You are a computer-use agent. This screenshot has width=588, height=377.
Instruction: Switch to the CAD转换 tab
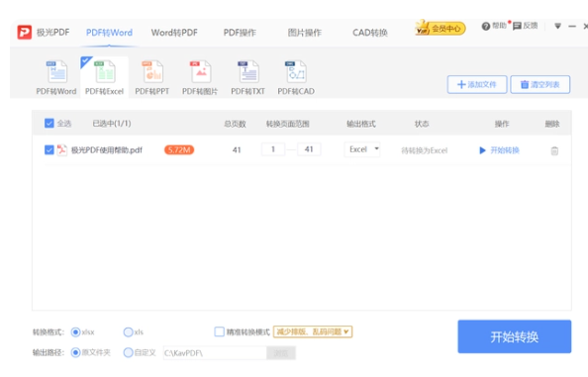tap(370, 33)
